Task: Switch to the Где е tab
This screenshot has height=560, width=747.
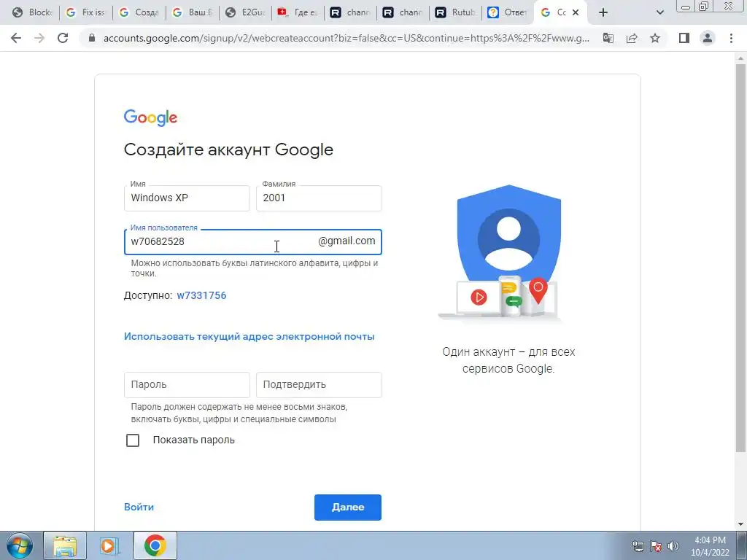Action: [x=298, y=12]
